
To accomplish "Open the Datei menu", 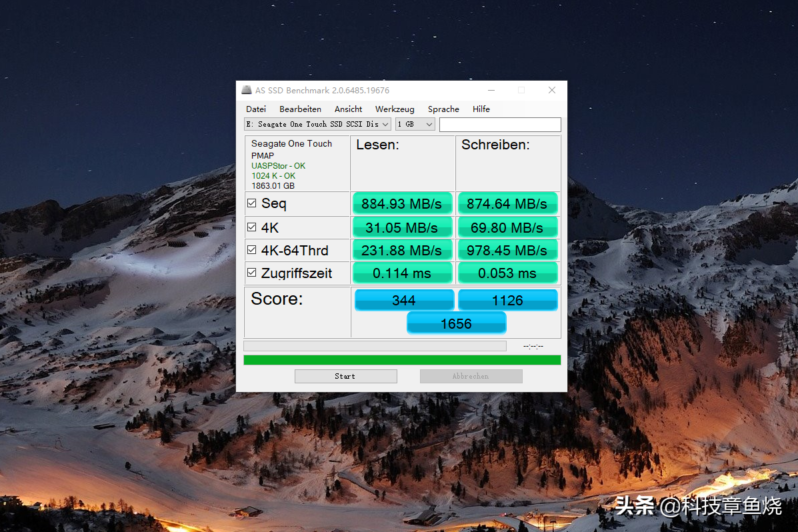I will pyautogui.click(x=256, y=109).
